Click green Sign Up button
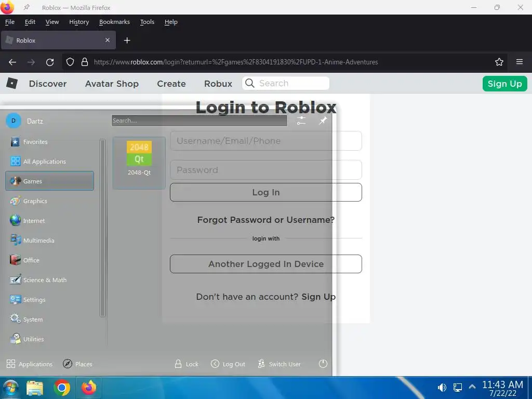The image size is (532, 399). pos(505,84)
